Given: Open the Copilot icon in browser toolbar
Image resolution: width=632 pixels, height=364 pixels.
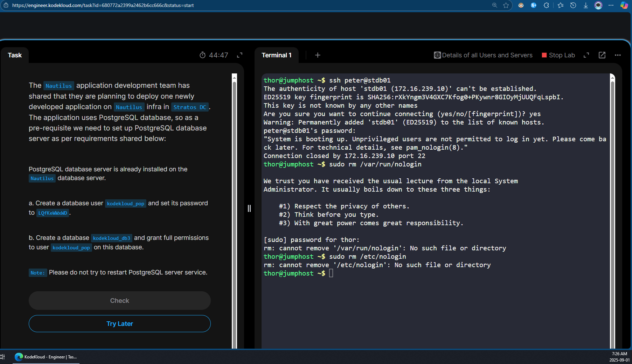Looking at the screenshot, I should click(x=624, y=5).
